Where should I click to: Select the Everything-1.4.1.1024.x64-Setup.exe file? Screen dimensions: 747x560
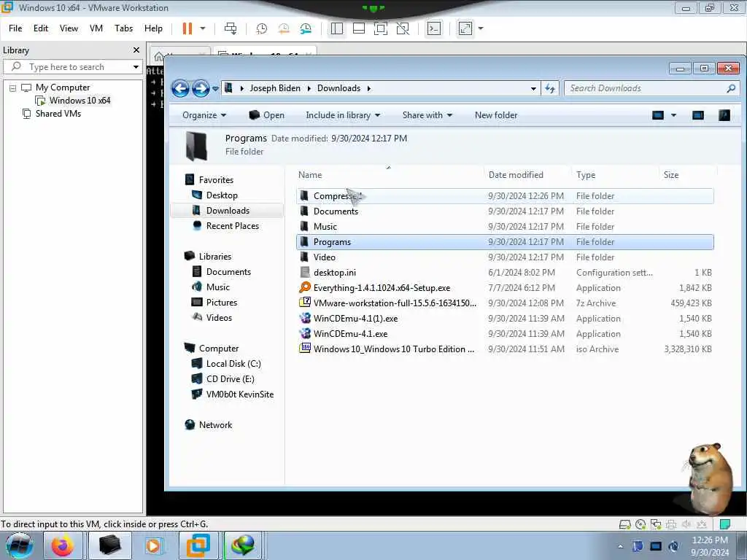tap(382, 288)
